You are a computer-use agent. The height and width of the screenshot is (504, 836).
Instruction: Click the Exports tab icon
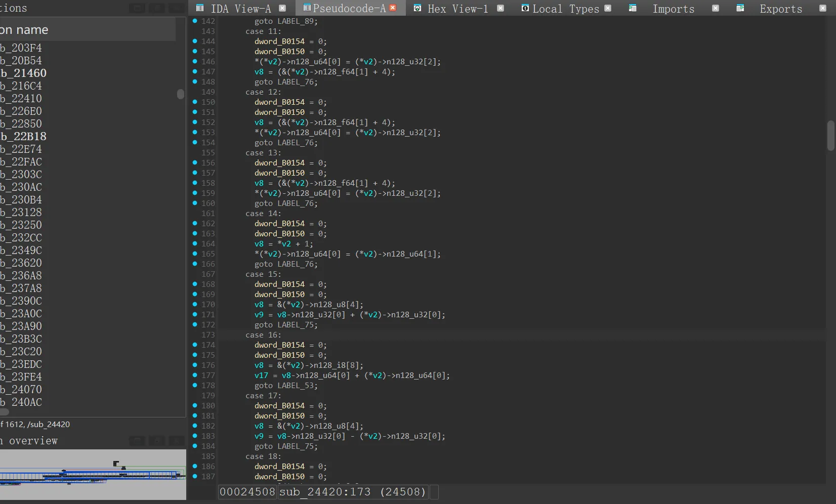point(740,8)
